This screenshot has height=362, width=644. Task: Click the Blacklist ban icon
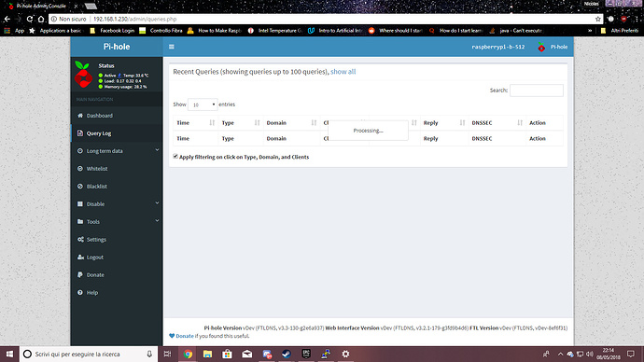tap(80, 186)
